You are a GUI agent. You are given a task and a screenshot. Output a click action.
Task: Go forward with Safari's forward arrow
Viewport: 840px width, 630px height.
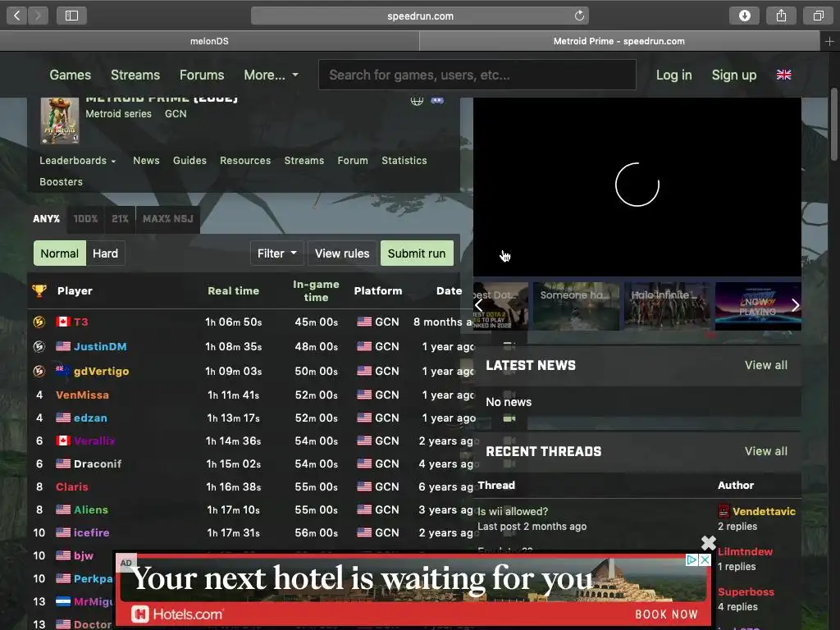pos(38,16)
